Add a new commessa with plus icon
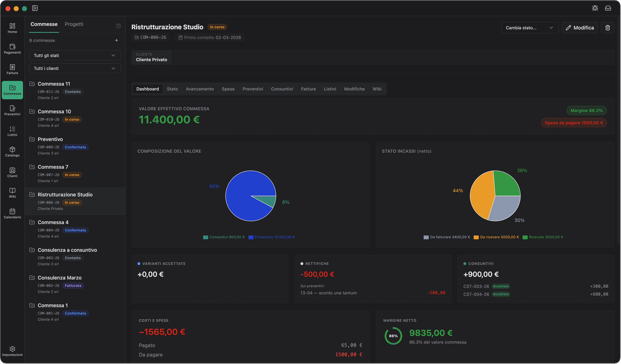Screen dimensions: 621x364 click(117, 40)
